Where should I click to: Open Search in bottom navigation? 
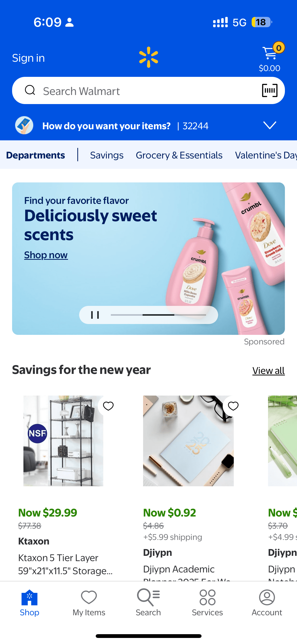(148, 602)
